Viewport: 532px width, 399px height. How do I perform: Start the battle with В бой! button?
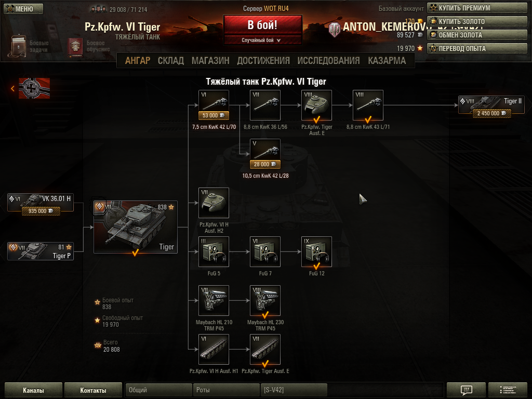pyautogui.click(x=262, y=25)
